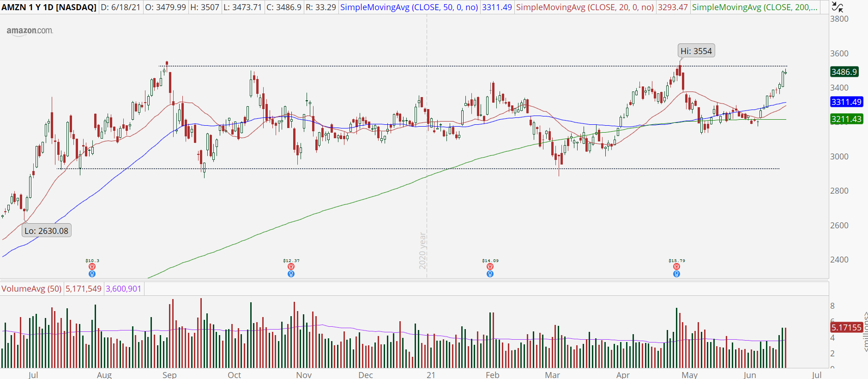Click the 5,171,549 volume value

pos(84,289)
